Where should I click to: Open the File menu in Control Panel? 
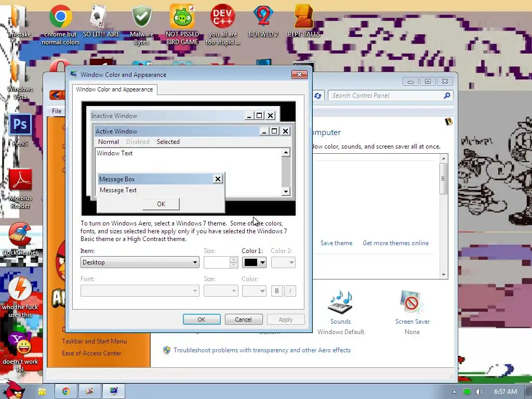pyautogui.click(x=57, y=111)
